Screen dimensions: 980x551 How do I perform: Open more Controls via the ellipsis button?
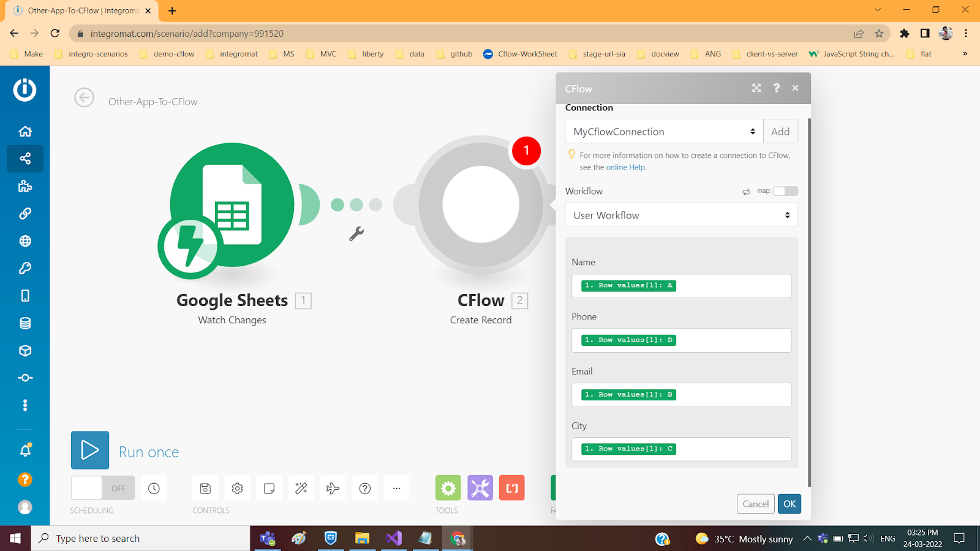(397, 488)
